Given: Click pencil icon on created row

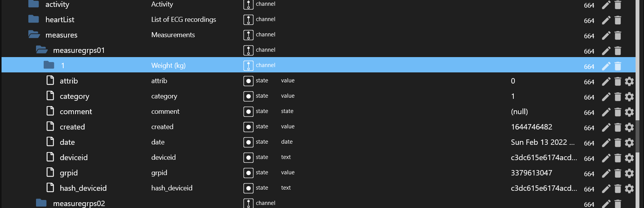Looking at the screenshot, I should 606,127.
